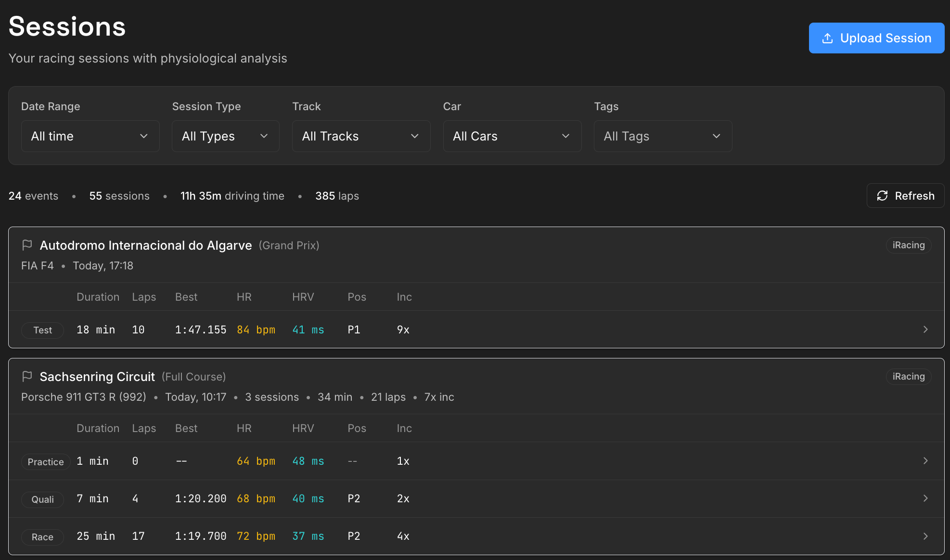The width and height of the screenshot is (950, 560).
Task: Click the upload arrow icon in Upload Session
Action: coord(827,38)
